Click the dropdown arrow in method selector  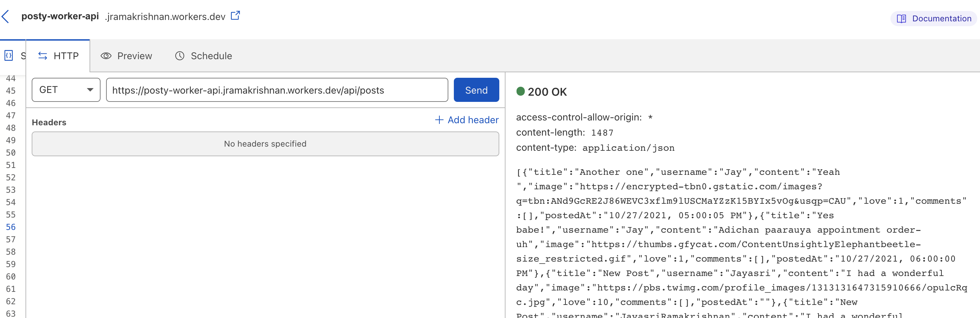90,90
